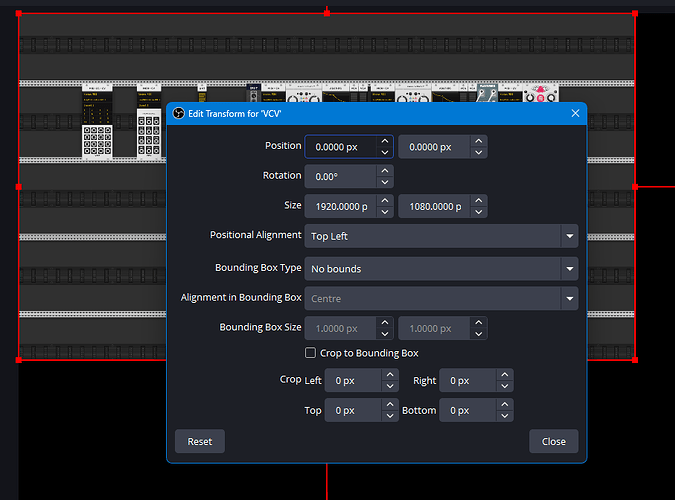Increase Crop Left value with up arrow
This screenshot has height=500, width=675.
pos(391,375)
